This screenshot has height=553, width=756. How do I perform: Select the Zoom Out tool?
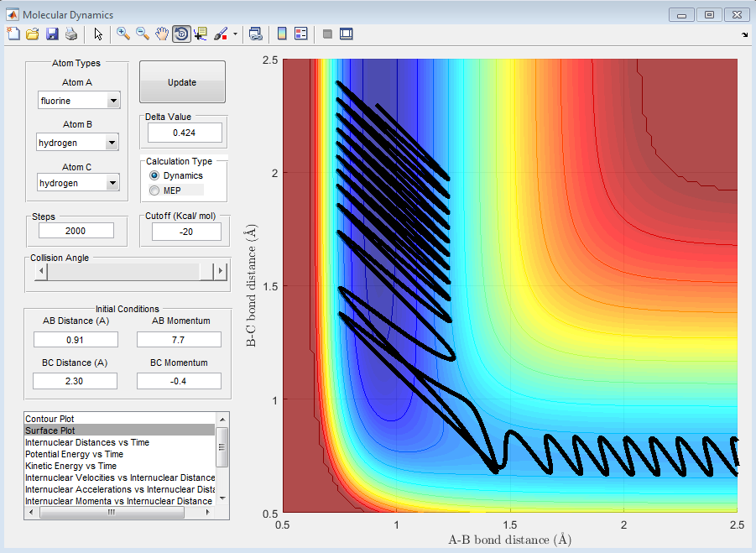tap(143, 34)
